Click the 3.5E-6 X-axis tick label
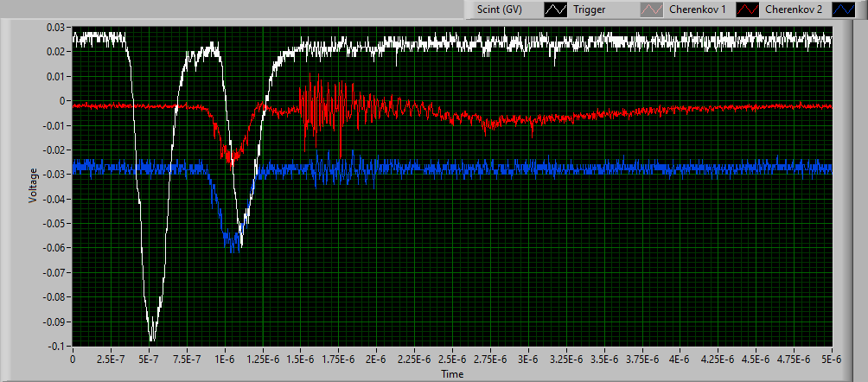 [x=604, y=359]
